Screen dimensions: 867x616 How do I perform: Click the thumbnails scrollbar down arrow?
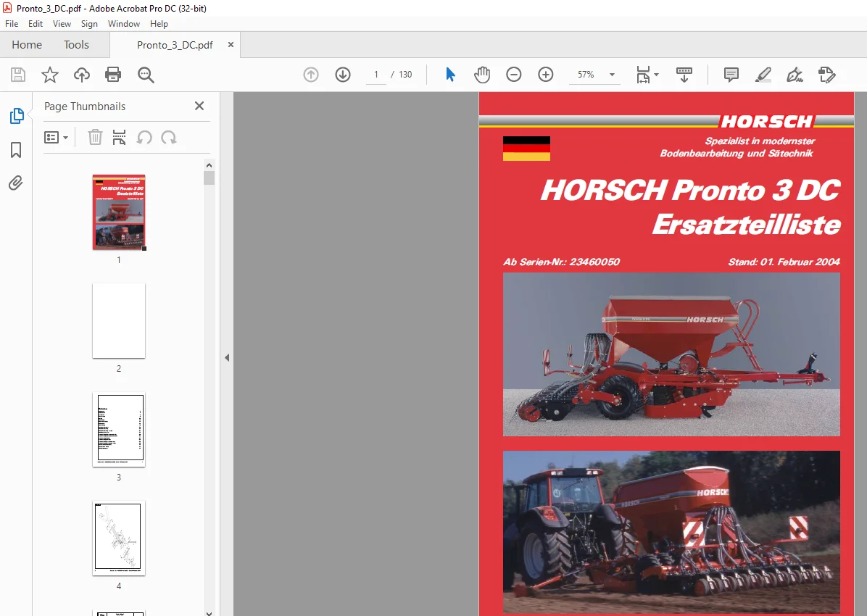(x=209, y=612)
